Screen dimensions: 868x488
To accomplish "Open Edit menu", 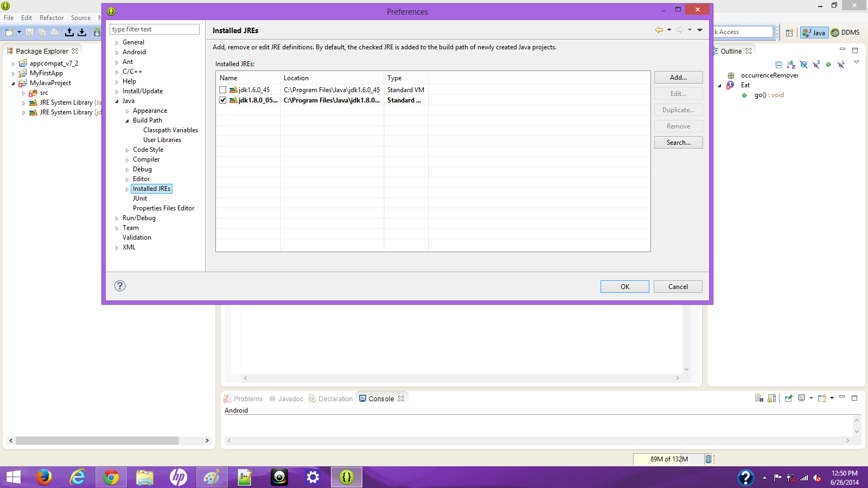I will coord(27,18).
